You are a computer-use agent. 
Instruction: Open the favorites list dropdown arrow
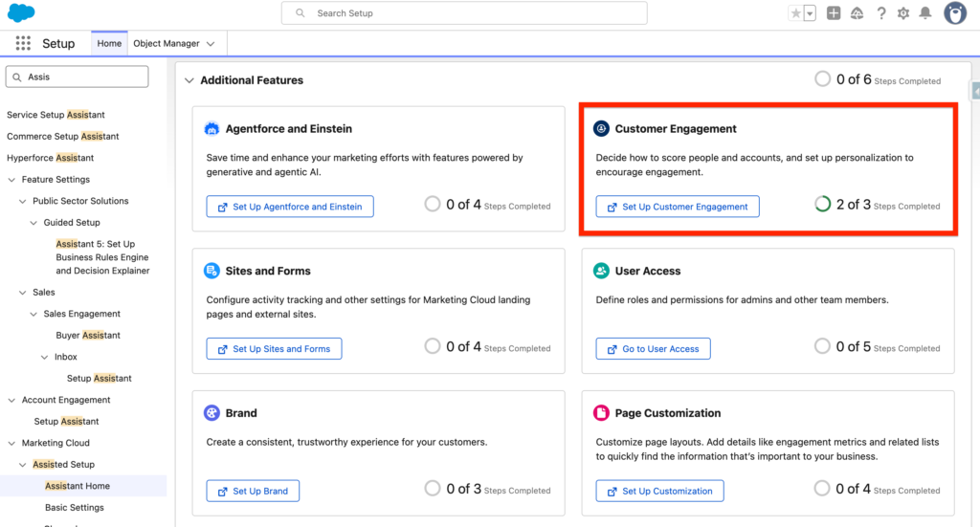810,13
